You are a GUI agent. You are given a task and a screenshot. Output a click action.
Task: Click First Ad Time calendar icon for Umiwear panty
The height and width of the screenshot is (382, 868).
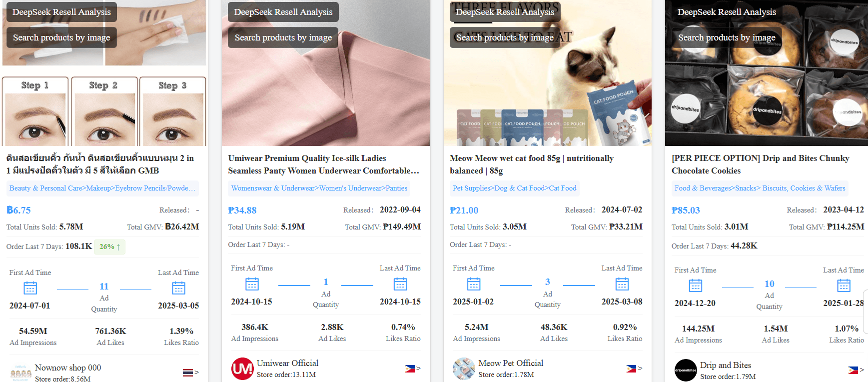coord(252,284)
